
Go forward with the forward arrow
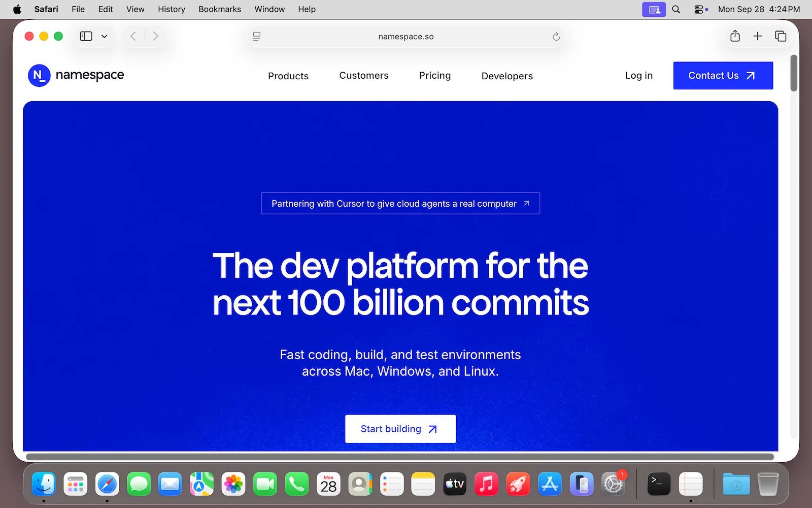click(155, 36)
